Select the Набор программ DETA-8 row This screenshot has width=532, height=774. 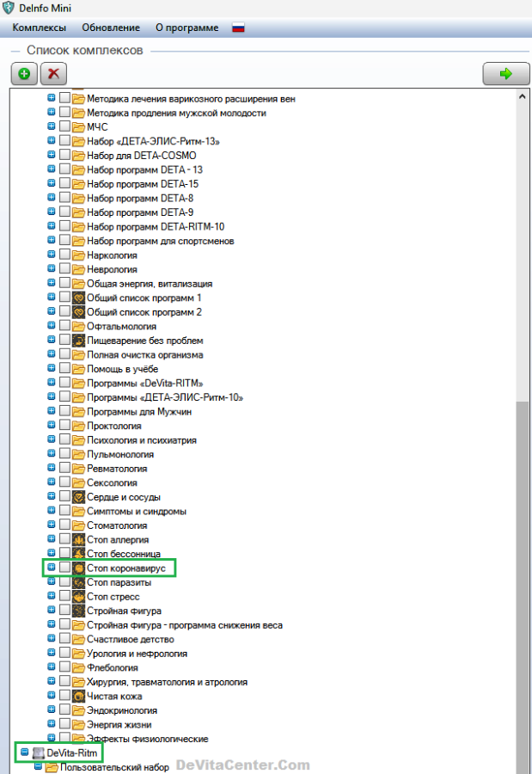point(140,199)
